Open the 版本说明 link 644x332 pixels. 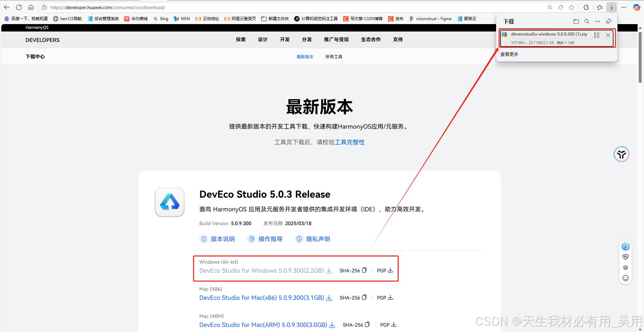(x=217, y=239)
